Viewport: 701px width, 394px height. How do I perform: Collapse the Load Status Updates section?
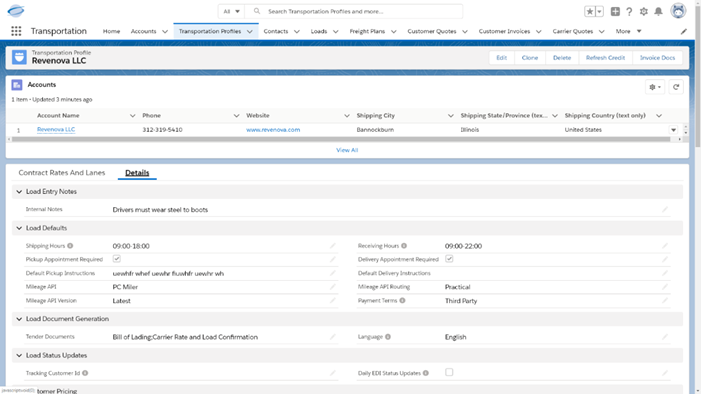19,356
